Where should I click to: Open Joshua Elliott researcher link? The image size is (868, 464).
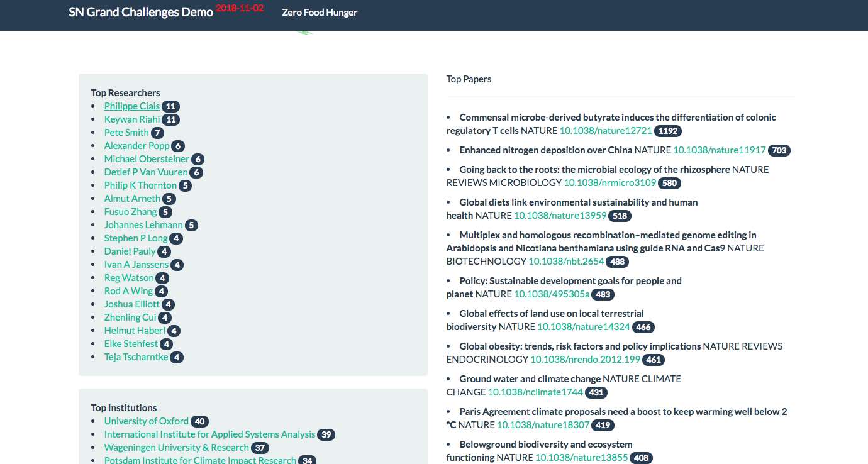(x=132, y=304)
